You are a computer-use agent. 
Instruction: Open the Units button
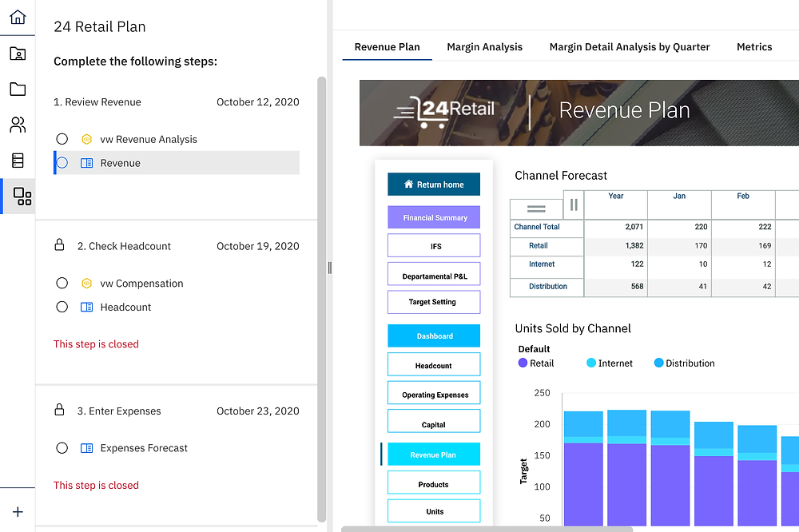tap(434, 511)
